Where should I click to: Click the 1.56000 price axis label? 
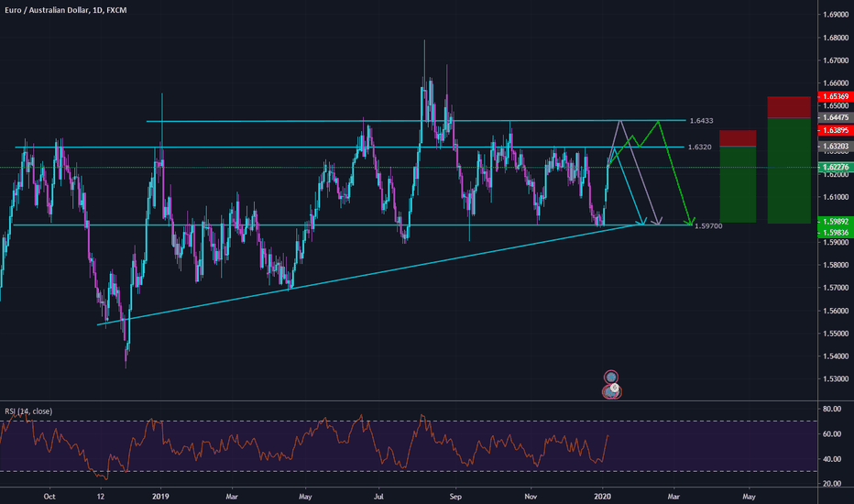tap(836, 311)
